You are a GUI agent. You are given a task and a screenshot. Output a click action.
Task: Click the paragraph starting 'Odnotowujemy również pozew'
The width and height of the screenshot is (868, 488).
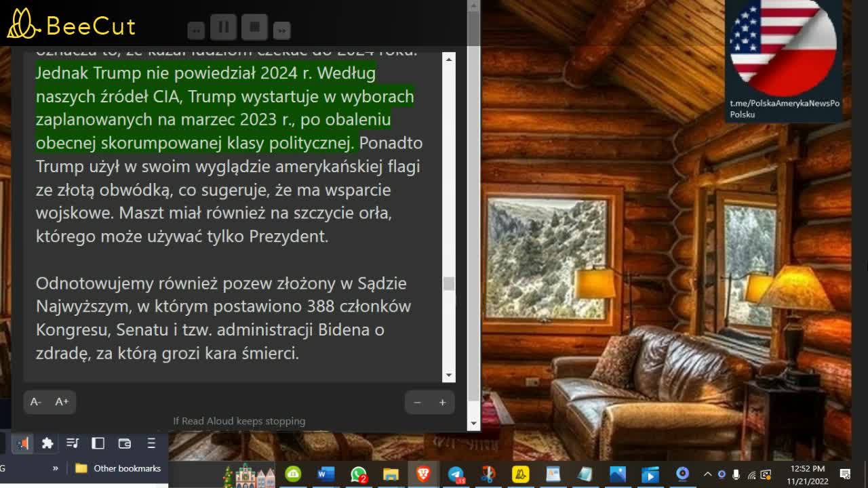223,318
